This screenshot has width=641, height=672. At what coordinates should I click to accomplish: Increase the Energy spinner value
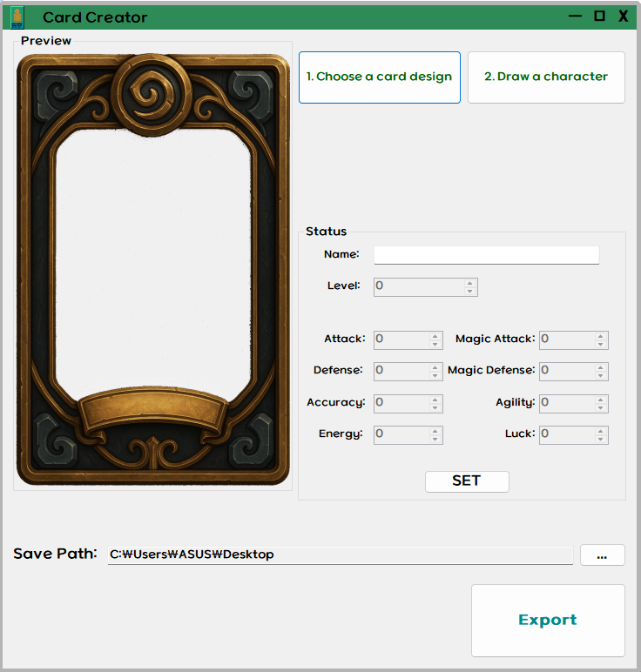pos(435,431)
